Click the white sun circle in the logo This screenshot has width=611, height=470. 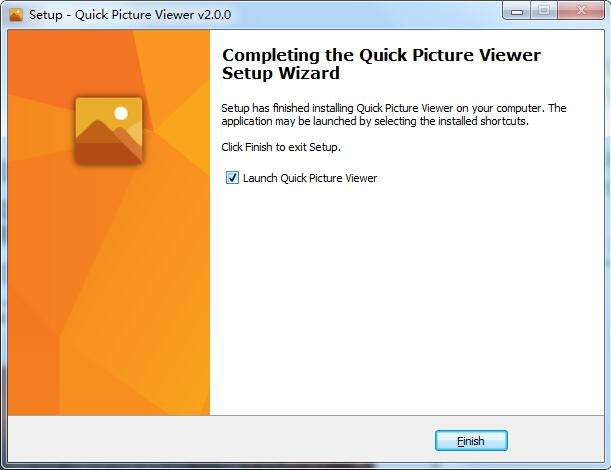tap(121, 113)
